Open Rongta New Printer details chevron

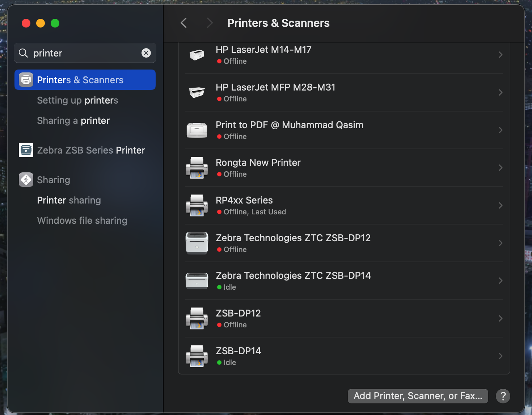click(x=501, y=168)
